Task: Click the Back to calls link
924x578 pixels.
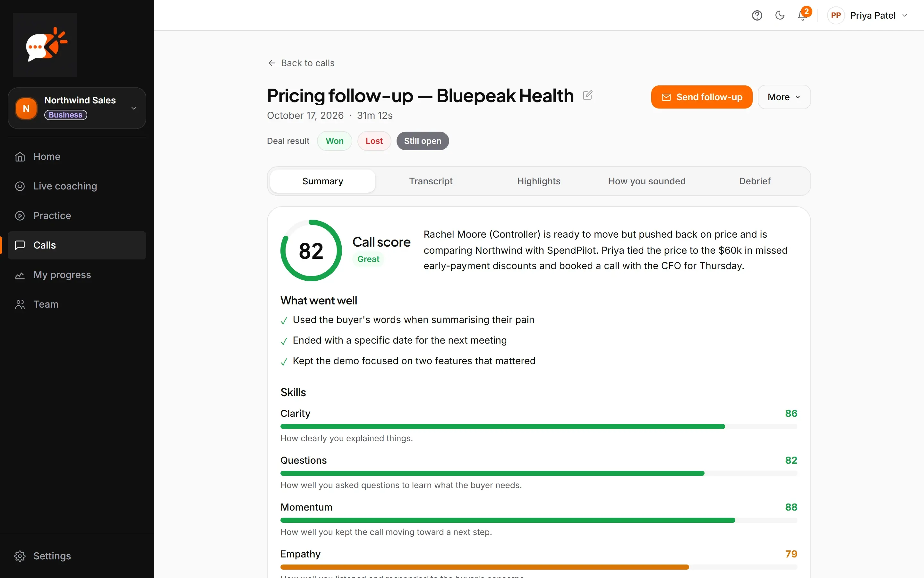Action: pos(301,63)
